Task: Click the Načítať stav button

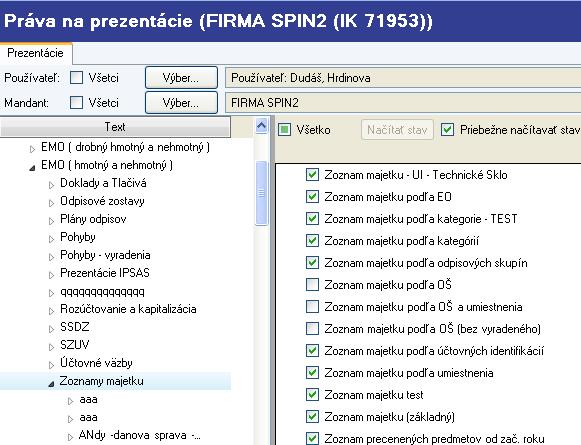Action: tap(397, 130)
